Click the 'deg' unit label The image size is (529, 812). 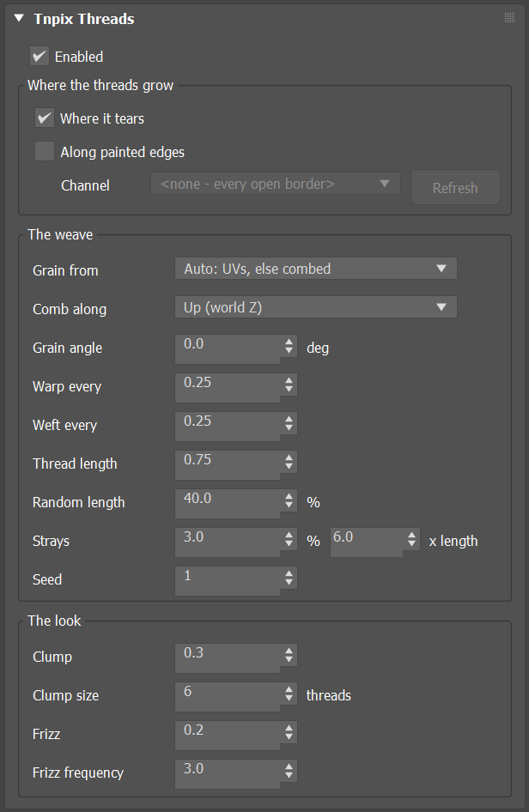click(x=318, y=348)
